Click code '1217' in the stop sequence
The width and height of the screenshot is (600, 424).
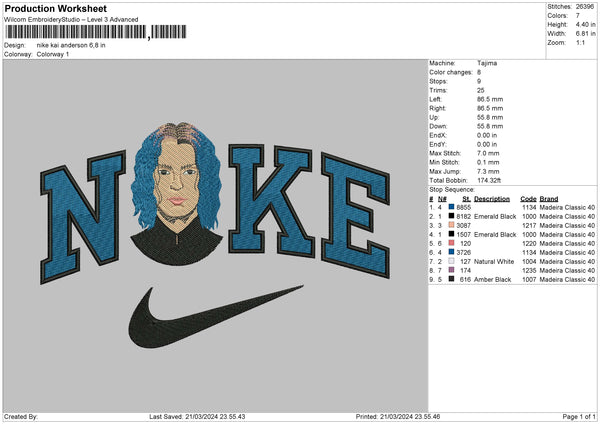click(x=530, y=225)
